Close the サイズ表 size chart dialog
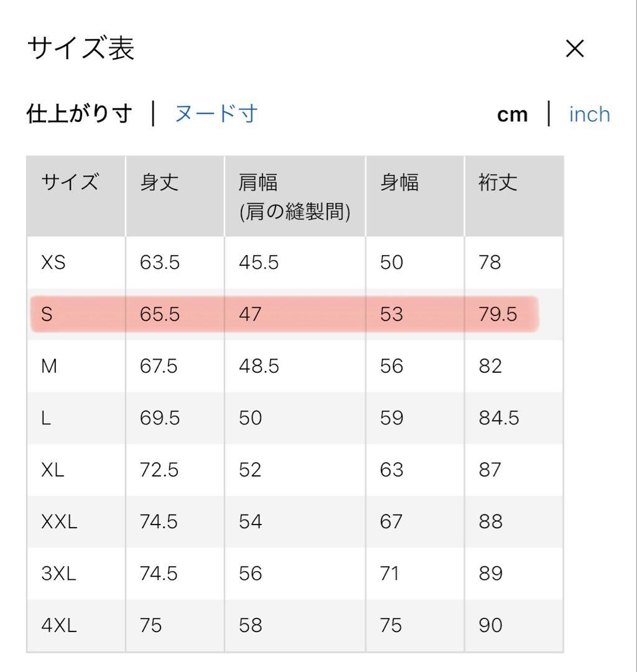Viewport: 637px width, 672px height. pyautogui.click(x=575, y=49)
